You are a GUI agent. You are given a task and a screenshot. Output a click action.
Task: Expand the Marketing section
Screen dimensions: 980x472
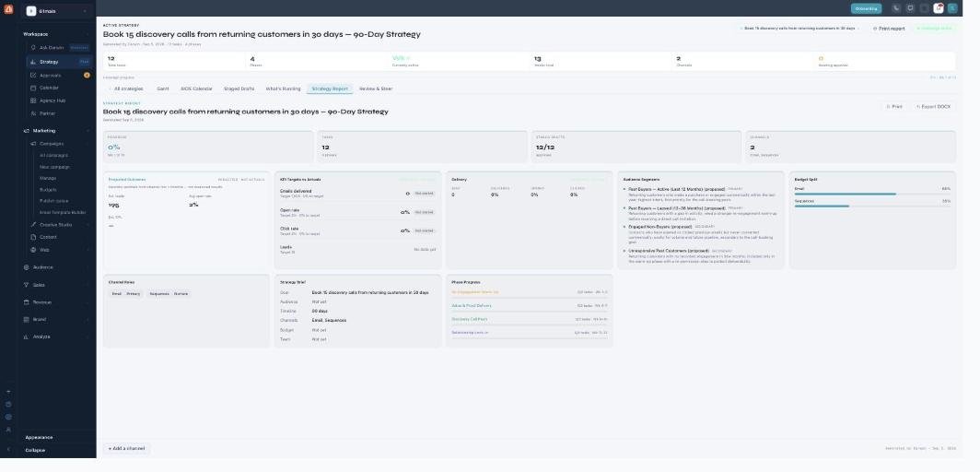[56, 131]
